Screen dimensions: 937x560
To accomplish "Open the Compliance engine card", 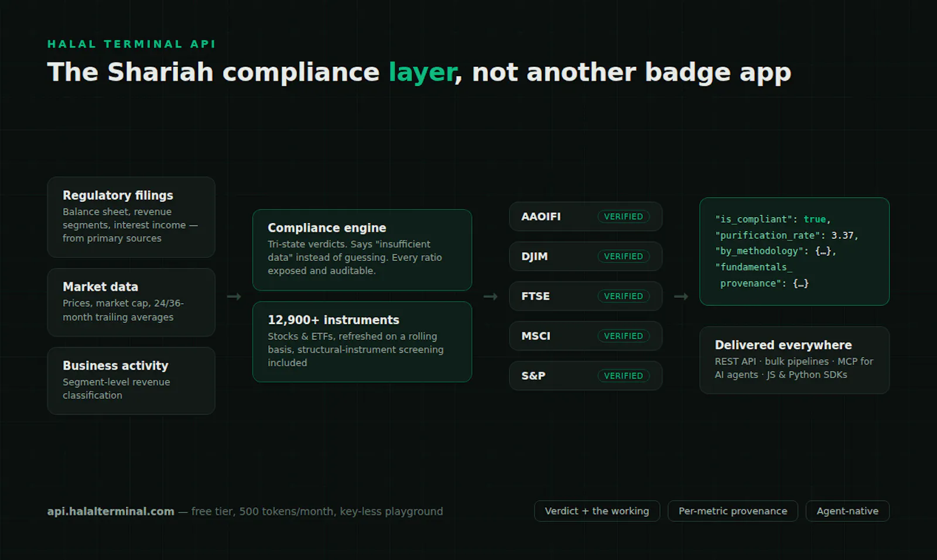I will (x=362, y=250).
